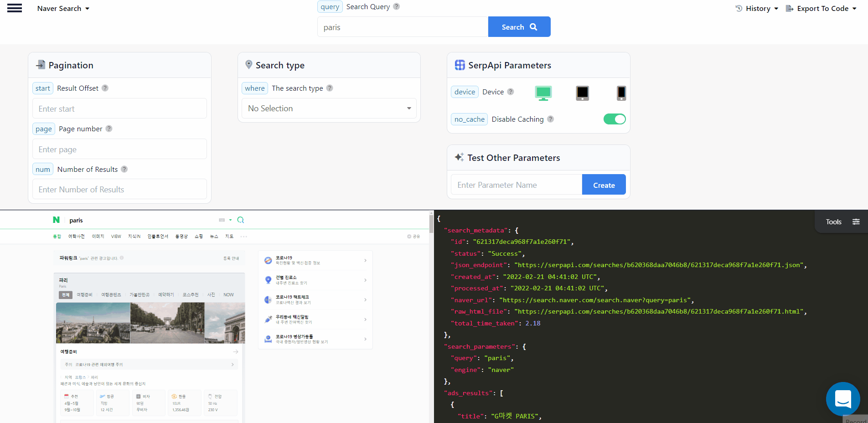The image size is (868, 423).
Task: Open the hamburger menu
Action: [15, 8]
